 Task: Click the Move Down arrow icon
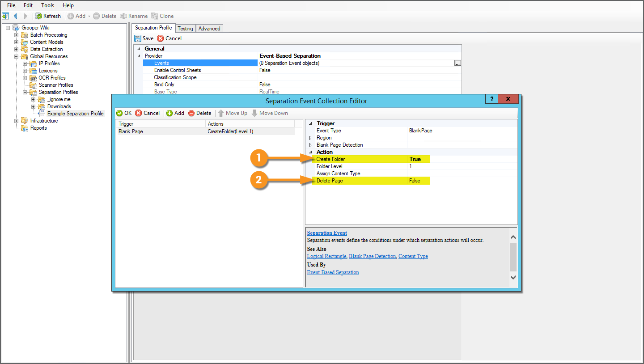pos(254,113)
